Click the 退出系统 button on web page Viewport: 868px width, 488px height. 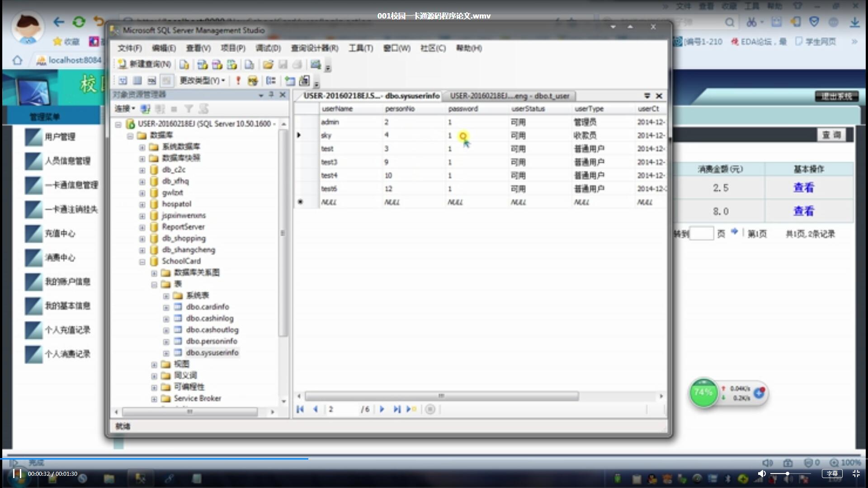pos(836,96)
